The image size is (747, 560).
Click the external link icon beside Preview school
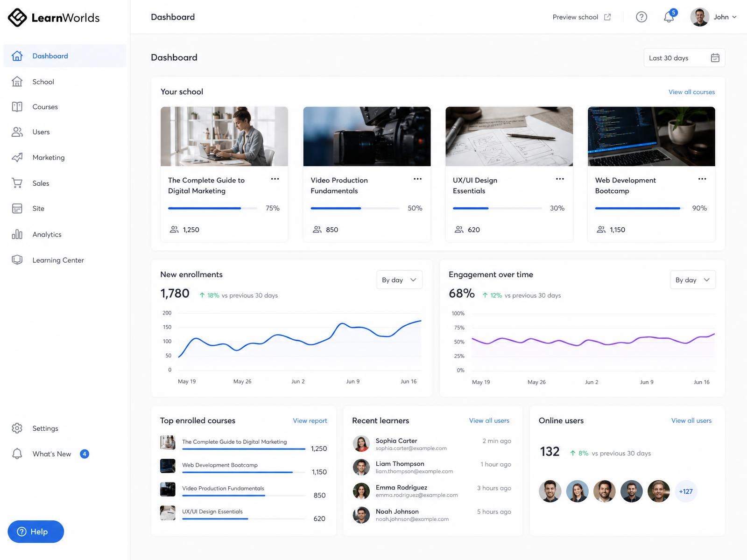(607, 17)
